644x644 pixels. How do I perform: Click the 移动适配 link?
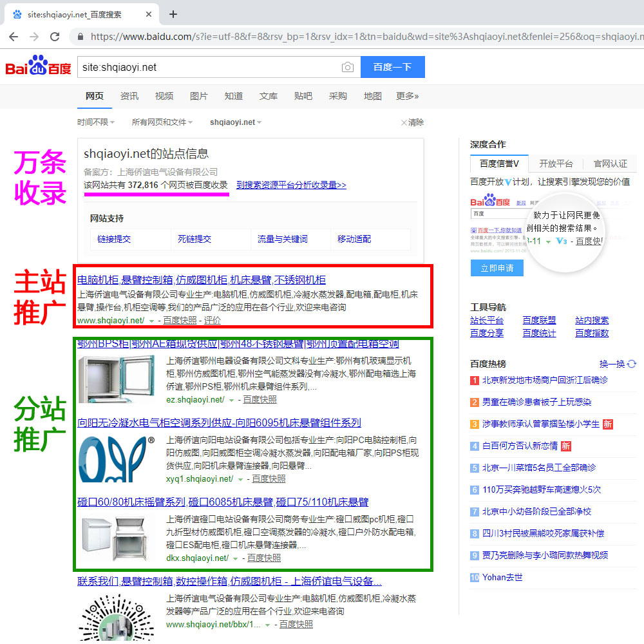354,239
